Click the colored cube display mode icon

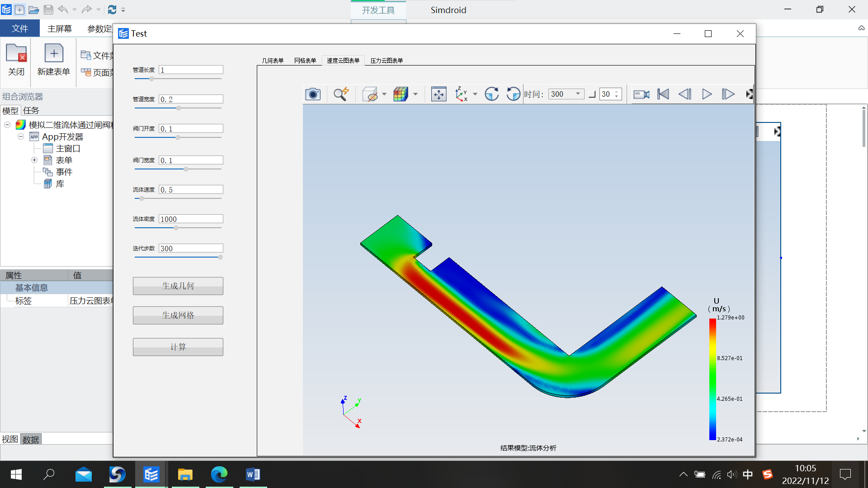(401, 94)
